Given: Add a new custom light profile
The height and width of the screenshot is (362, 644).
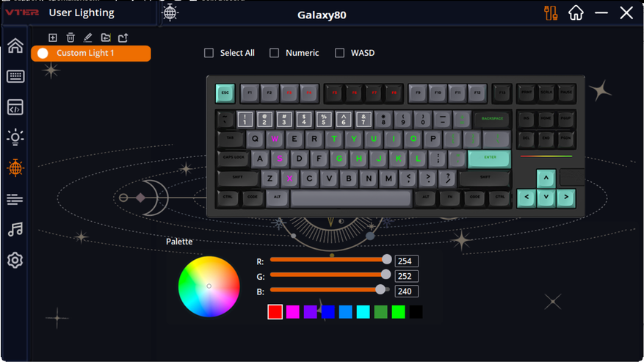Looking at the screenshot, I should coord(53,37).
